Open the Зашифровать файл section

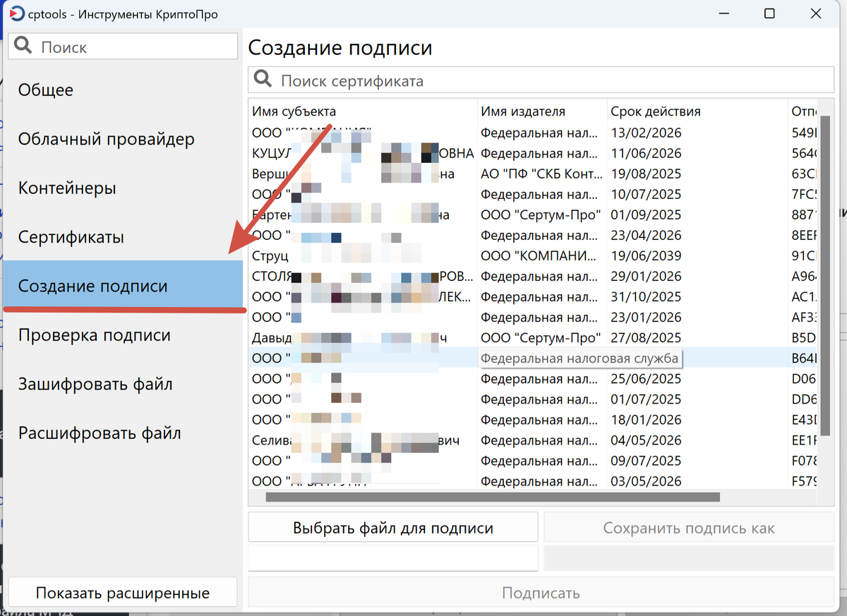point(123,384)
